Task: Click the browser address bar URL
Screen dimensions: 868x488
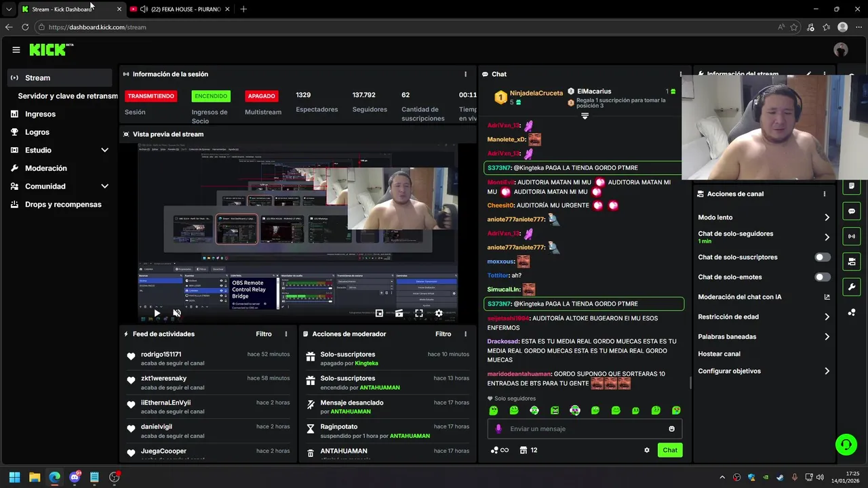Action: pos(98,27)
